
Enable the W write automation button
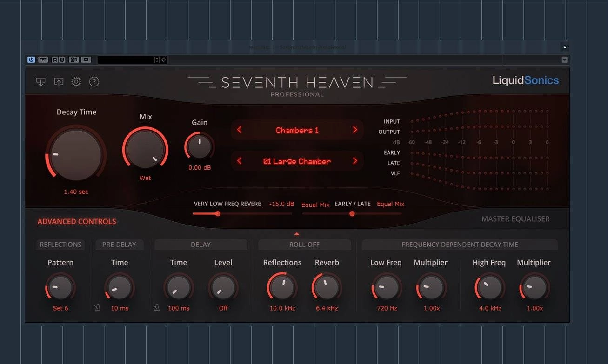click(62, 60)
